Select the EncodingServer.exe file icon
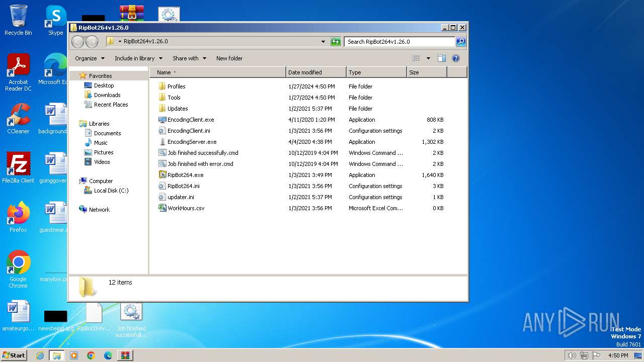The height and width of the screenshot is (362, 644). click(162, 142)
